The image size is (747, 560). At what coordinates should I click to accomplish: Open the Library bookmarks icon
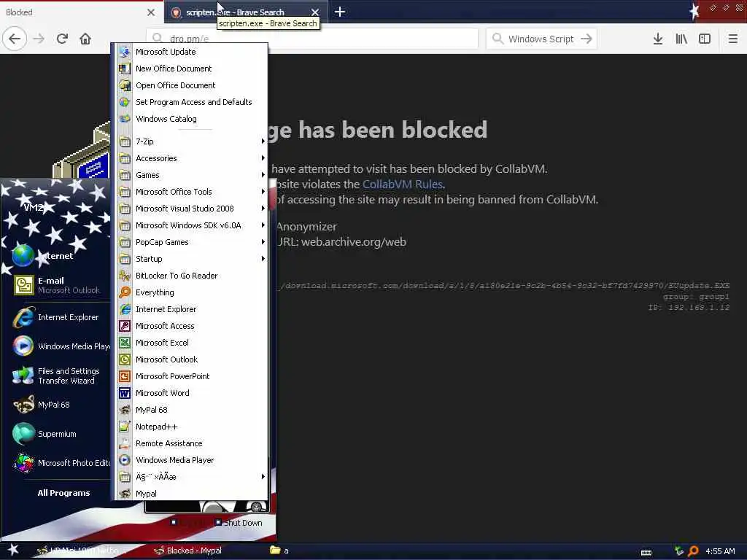[681, 39]
